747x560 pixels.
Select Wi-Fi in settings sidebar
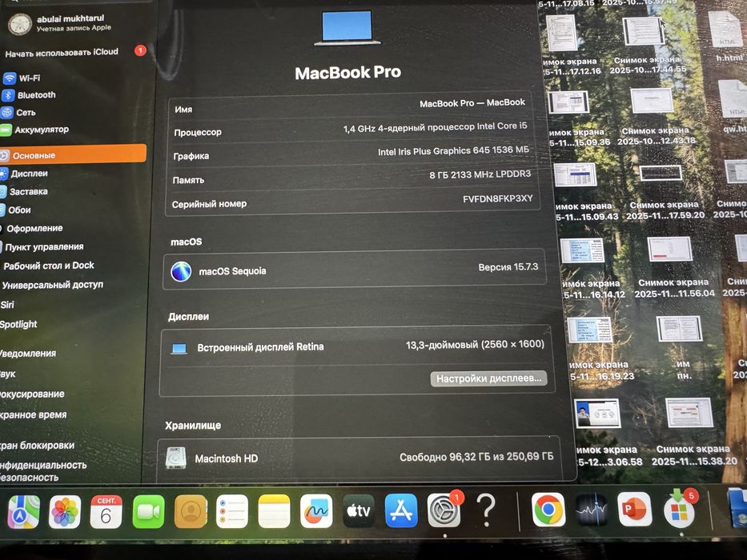tap(22, 78)
